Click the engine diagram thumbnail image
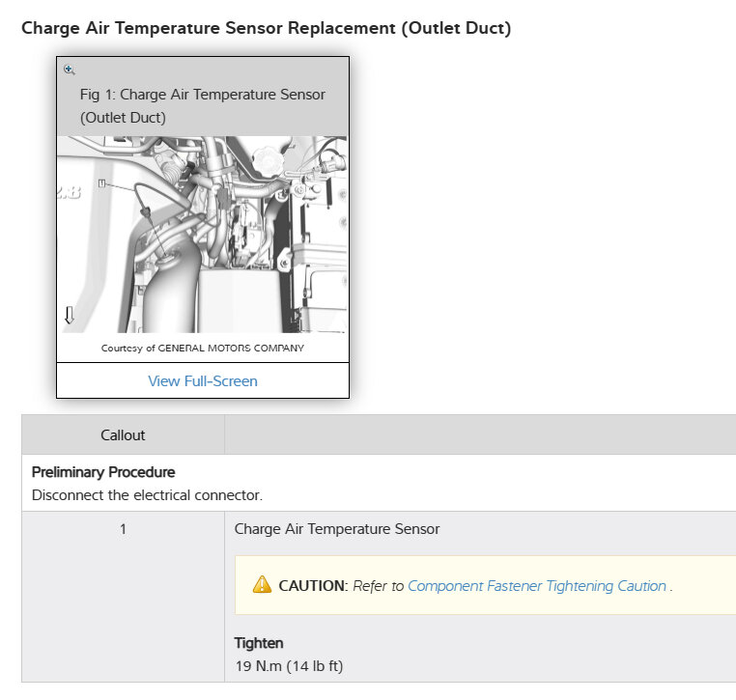Viewport: 736px width, 700px height. 203,235
